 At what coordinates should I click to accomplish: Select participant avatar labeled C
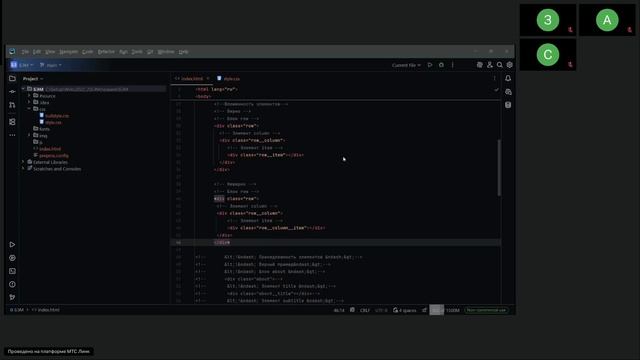pyautogui.click(x=547, y=55)
